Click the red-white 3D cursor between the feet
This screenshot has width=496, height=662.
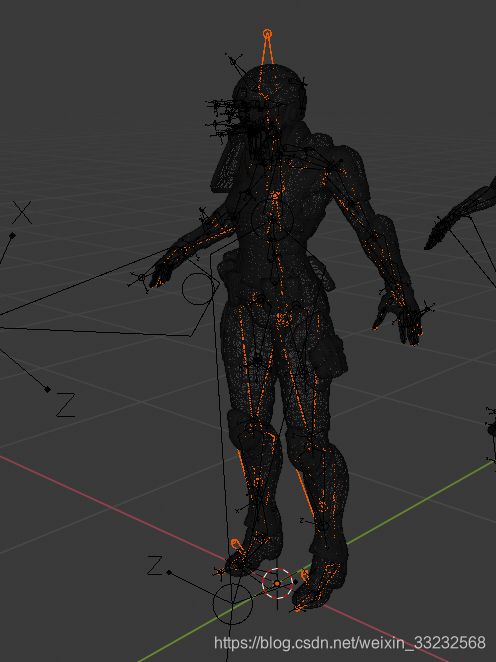tap(277, 583)
